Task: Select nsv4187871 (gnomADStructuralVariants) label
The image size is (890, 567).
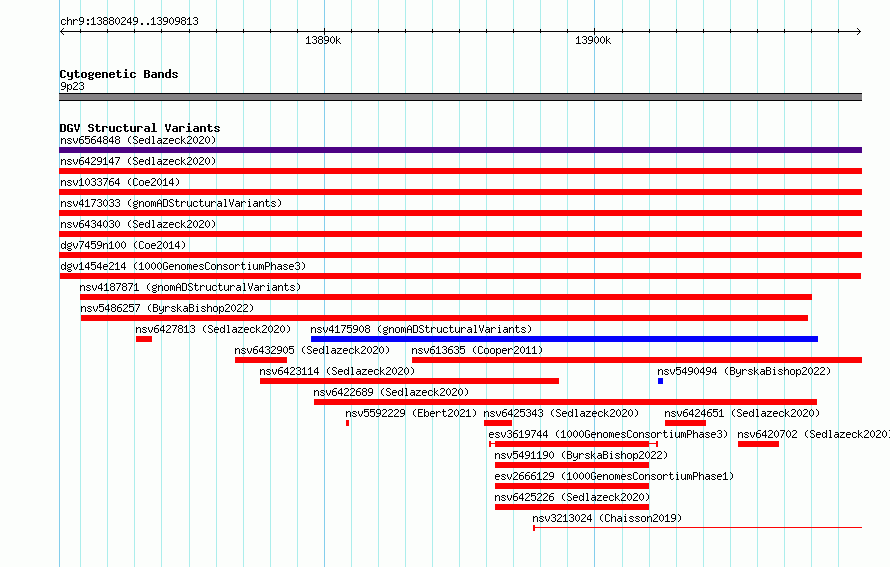Action: click(x=190, y=287)
